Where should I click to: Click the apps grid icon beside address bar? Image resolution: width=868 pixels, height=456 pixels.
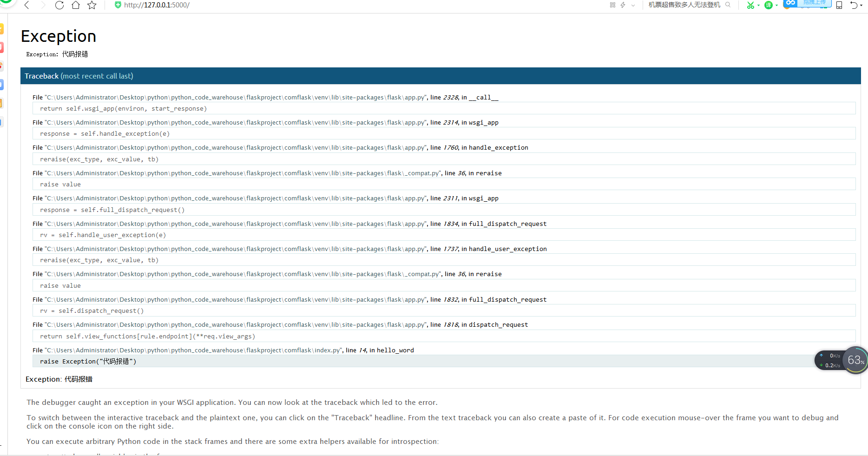612,5
